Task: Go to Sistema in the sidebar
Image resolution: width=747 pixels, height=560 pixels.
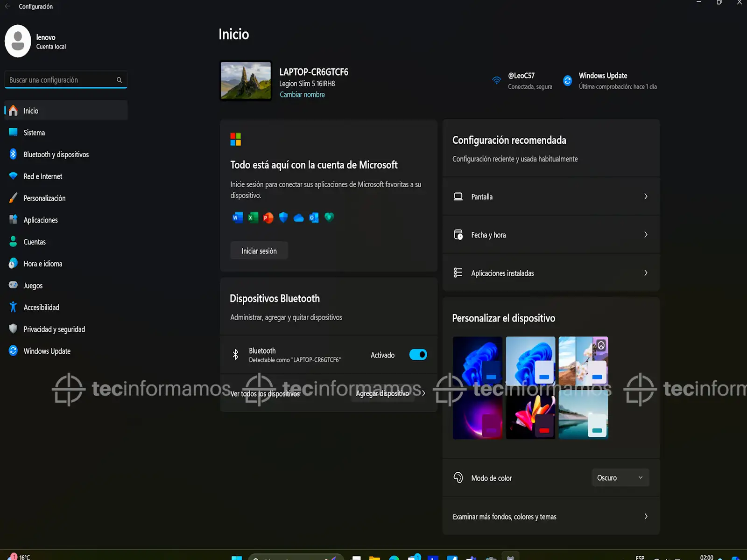Action: [34, 133]
